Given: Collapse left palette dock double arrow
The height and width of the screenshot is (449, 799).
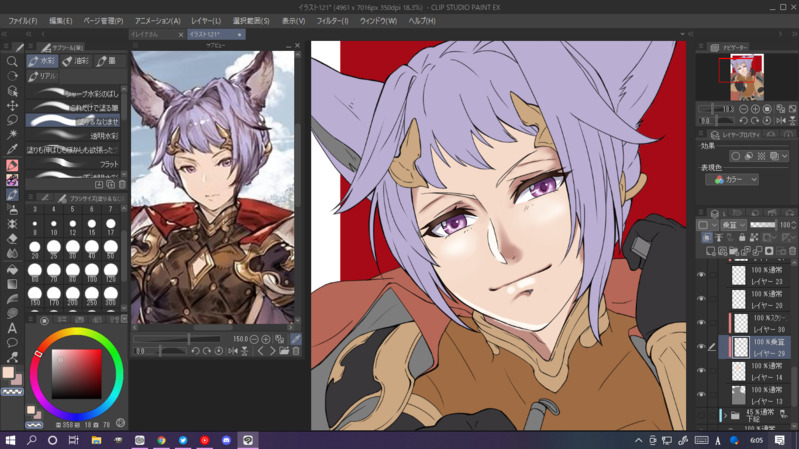Looking at the screenshot, I should click(4, 34).
